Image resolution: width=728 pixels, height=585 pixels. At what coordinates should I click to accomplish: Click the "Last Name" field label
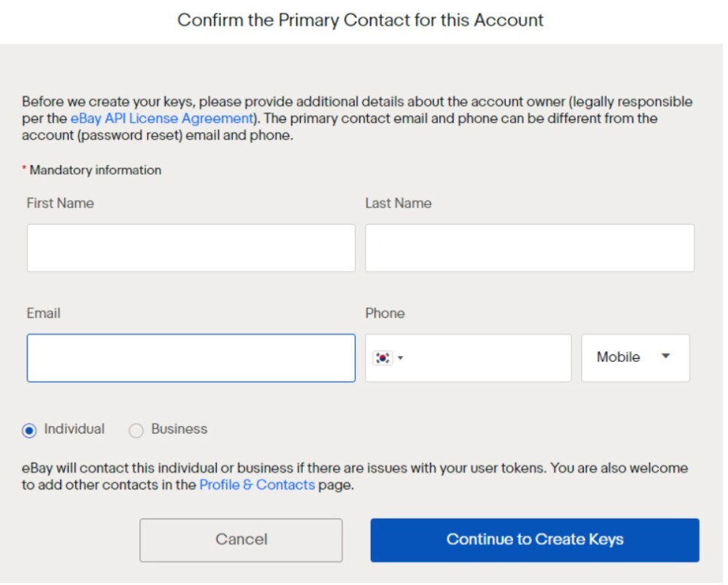point(398,203)
